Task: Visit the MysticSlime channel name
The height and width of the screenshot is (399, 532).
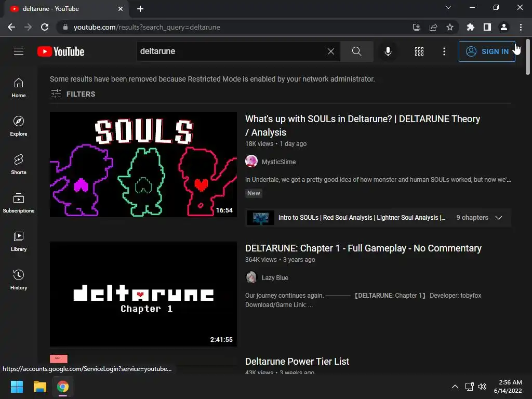Action: 278,162
